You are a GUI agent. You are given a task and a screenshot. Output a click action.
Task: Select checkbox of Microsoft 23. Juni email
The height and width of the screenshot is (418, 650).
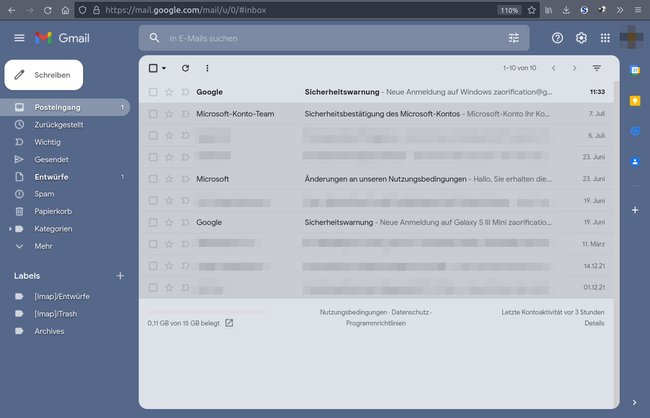(153, 179)
